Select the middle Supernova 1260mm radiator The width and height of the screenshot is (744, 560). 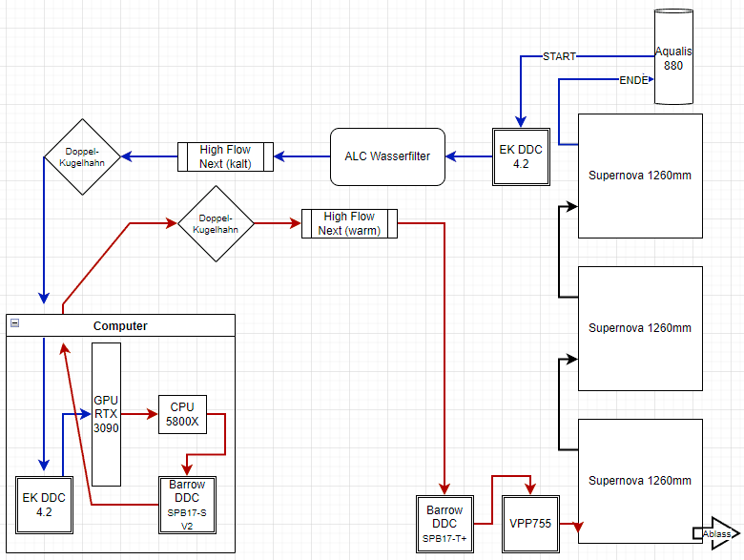click(x=640, y=328)
